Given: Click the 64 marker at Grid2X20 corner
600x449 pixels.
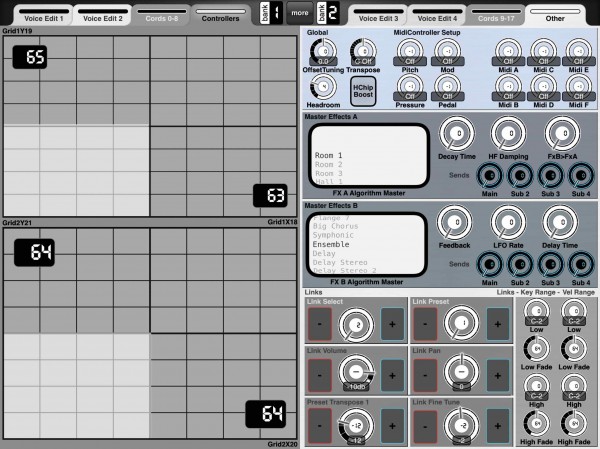Looking at the screenshot, I should [266, 414].
